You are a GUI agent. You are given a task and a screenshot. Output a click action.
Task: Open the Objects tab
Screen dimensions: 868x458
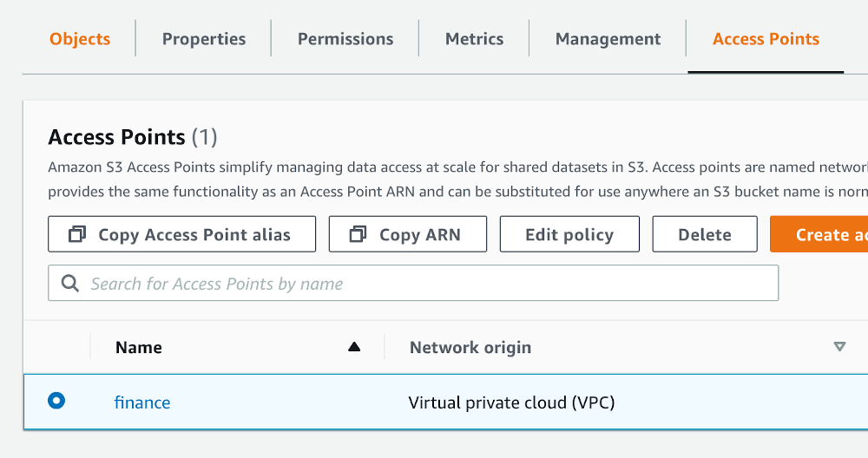click(x=80, y=39)
